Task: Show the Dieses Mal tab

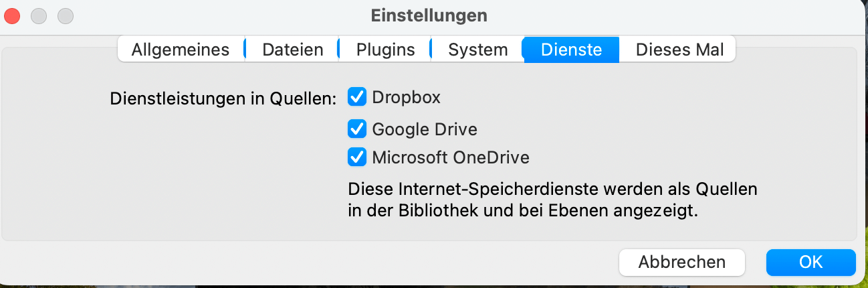Action: coord(679,50)
